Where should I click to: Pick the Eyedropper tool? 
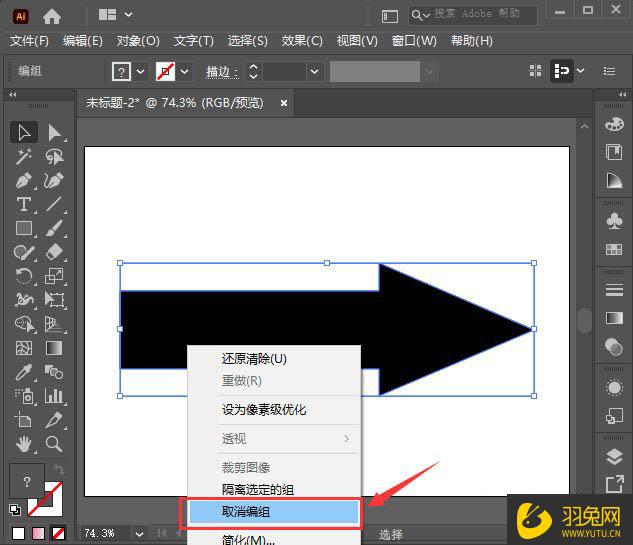[x=24, y=372]
